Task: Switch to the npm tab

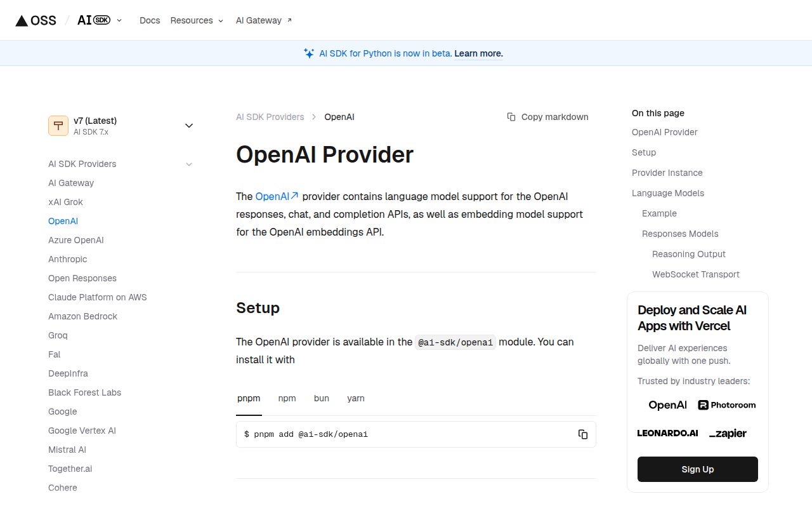Action: 287,398
